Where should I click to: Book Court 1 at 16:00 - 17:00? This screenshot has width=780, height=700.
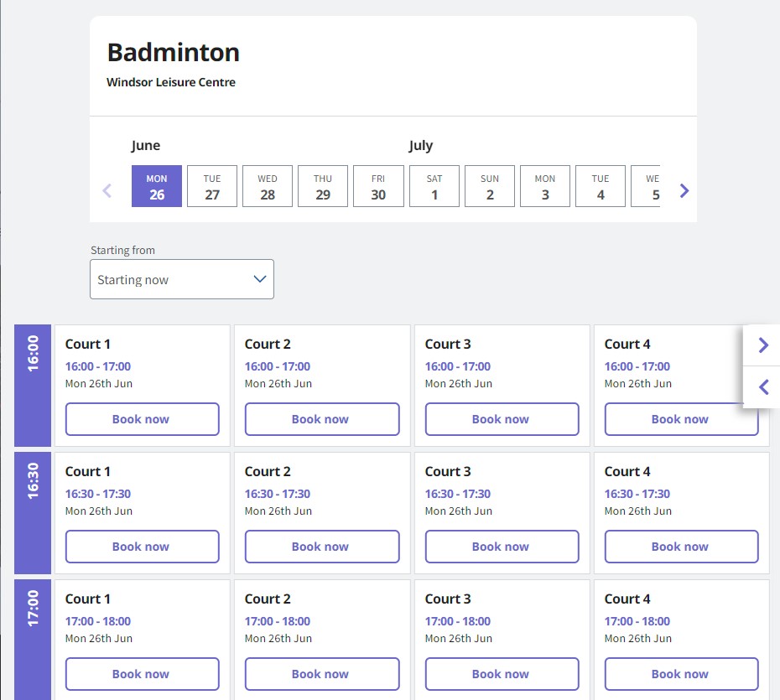pyautogui.click(x=143, y=419)
